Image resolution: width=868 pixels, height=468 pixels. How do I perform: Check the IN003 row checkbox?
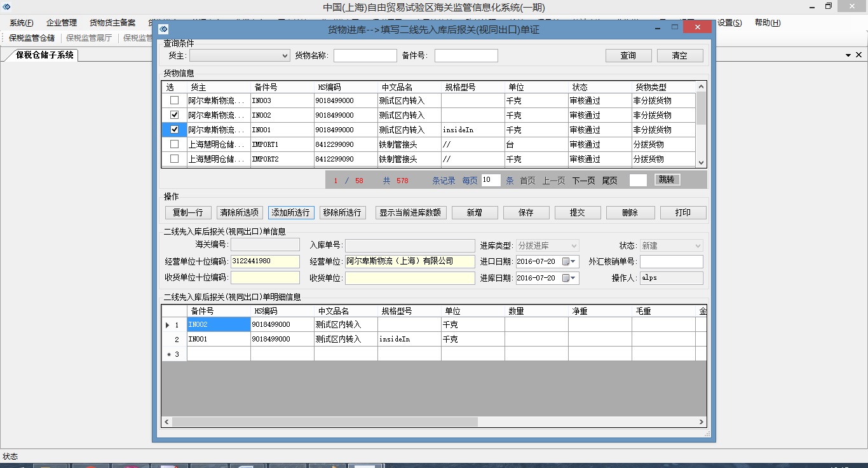tap(174, 100)
